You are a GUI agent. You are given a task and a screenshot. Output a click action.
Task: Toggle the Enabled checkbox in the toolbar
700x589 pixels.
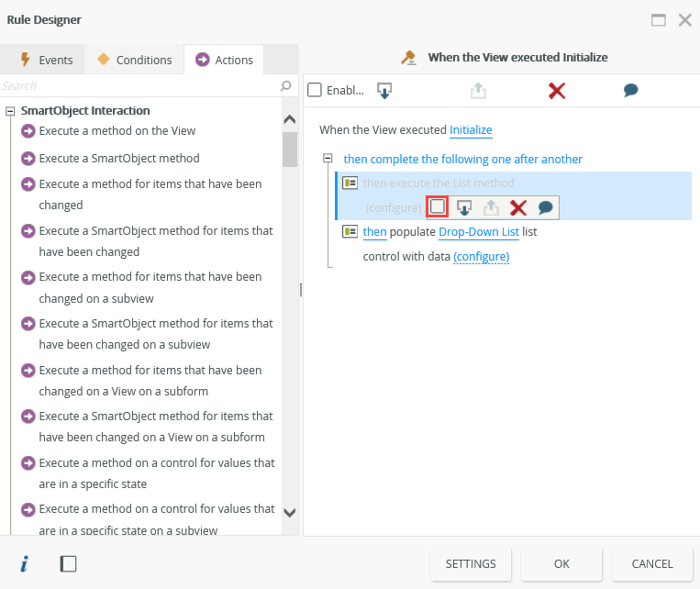point(315,90)
